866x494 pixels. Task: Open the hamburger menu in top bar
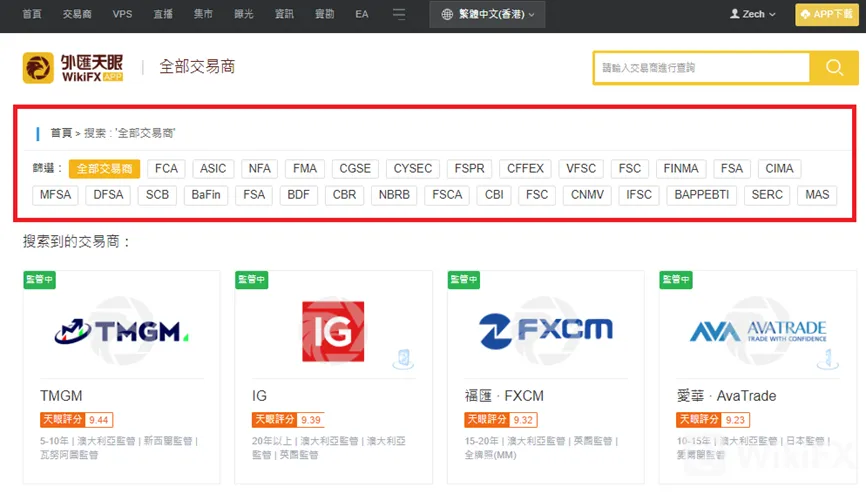399,14
